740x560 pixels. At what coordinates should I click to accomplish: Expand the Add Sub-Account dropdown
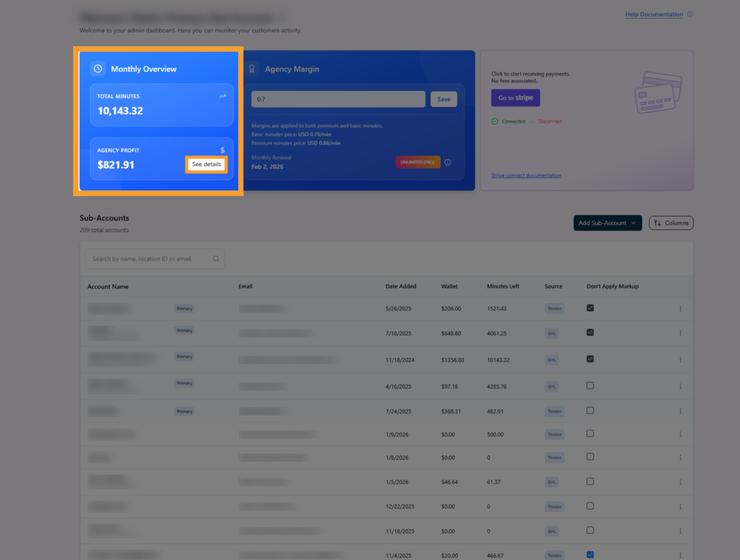point(608,223)
